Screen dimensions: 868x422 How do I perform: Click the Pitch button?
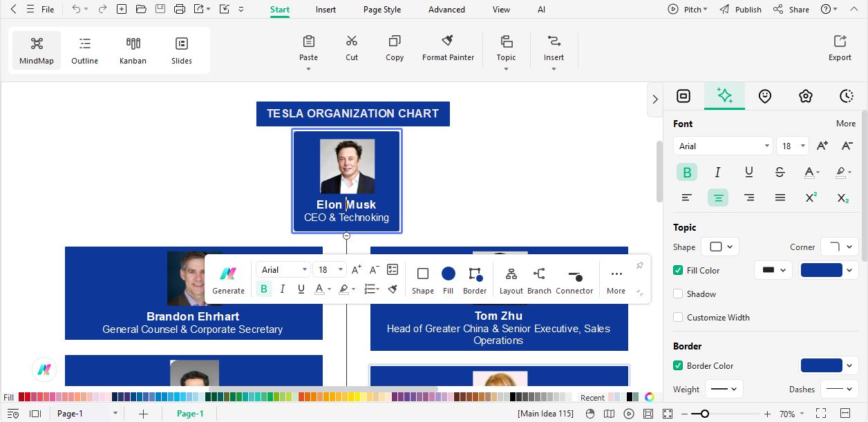tap(688, 10)
